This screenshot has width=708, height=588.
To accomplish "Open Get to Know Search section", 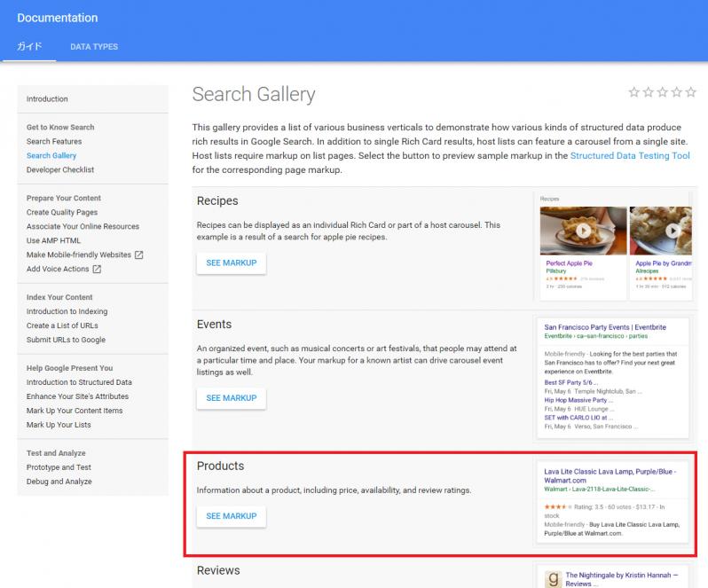I will pyautogui.click(x=60, y=127).
